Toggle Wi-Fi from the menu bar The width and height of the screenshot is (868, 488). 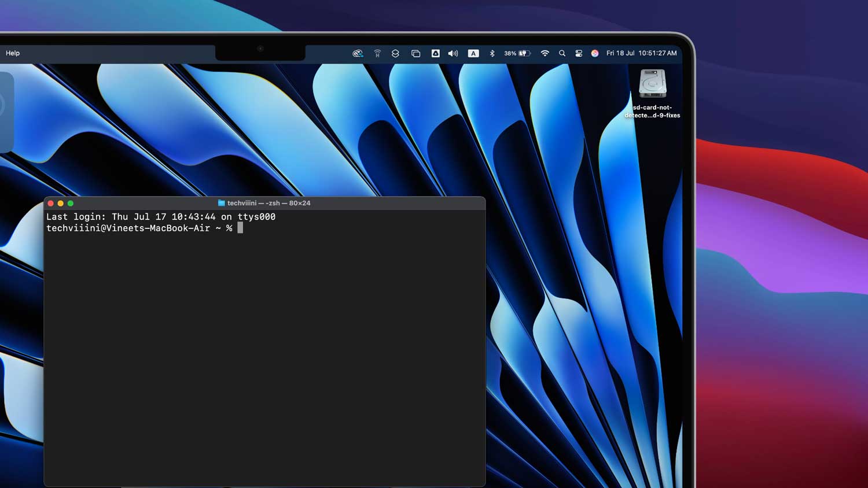[x=545, y=53]
